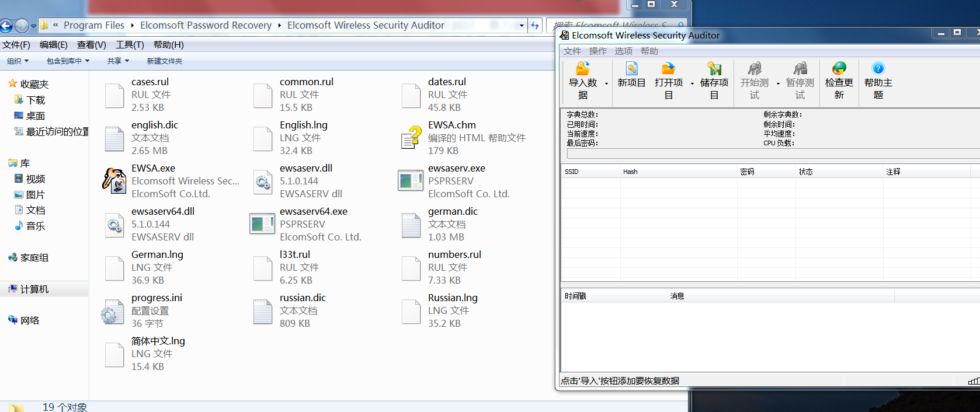Click the Hash column header
Viewport: 980px width, 412px height.
(x=679, y=172)
